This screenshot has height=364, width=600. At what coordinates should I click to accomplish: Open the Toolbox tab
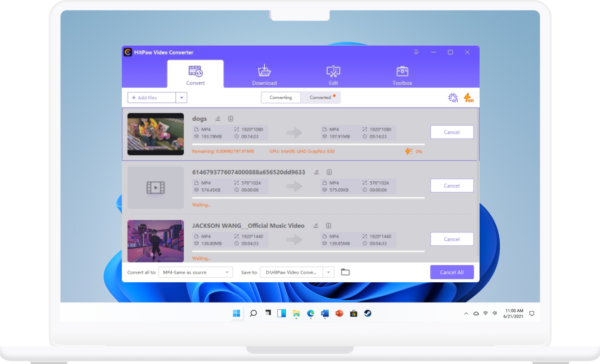pyautogui.click(x=402, y=75)
